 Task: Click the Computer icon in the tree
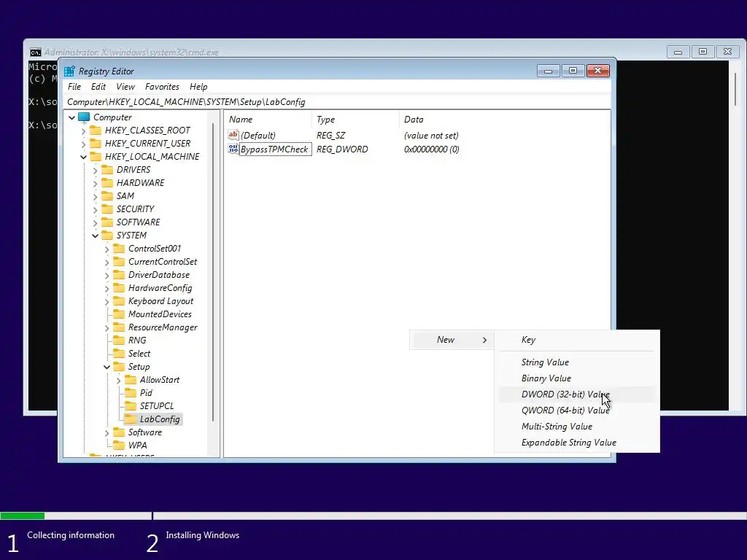pos(84,117)
